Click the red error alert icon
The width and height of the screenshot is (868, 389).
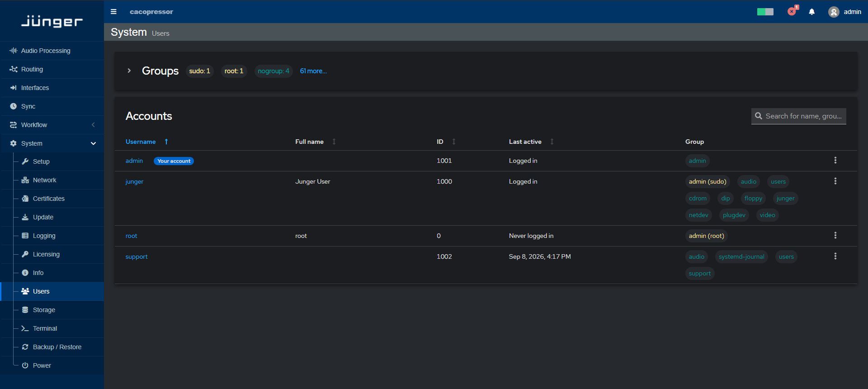tap(792, 11)
